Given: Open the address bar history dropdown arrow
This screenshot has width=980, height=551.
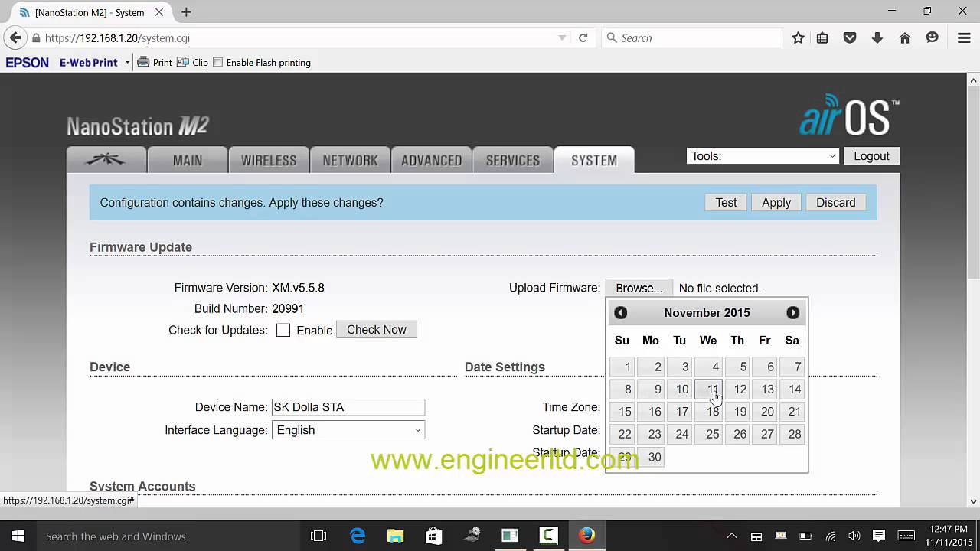Looking at the screenshot, I should pyautogui.click(x=562, y=37).
